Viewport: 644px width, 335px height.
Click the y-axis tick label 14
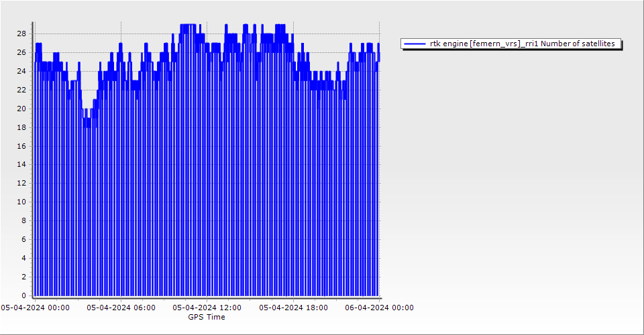click(x=21, y=164)
